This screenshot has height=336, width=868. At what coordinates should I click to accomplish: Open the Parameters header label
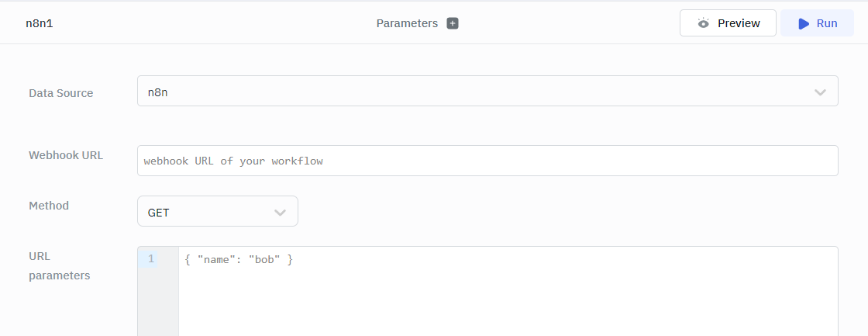pyautogui.click(x=407, y=23)
